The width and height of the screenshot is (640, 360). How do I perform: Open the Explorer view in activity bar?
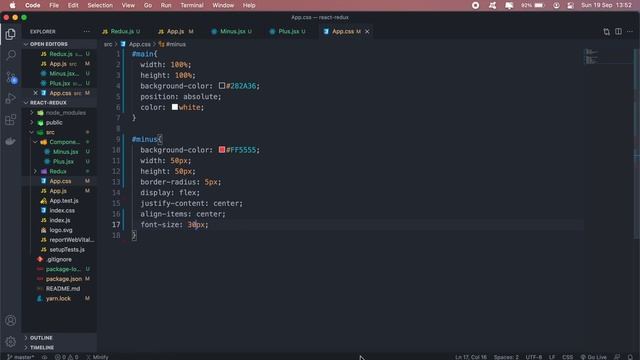point(11,34)
